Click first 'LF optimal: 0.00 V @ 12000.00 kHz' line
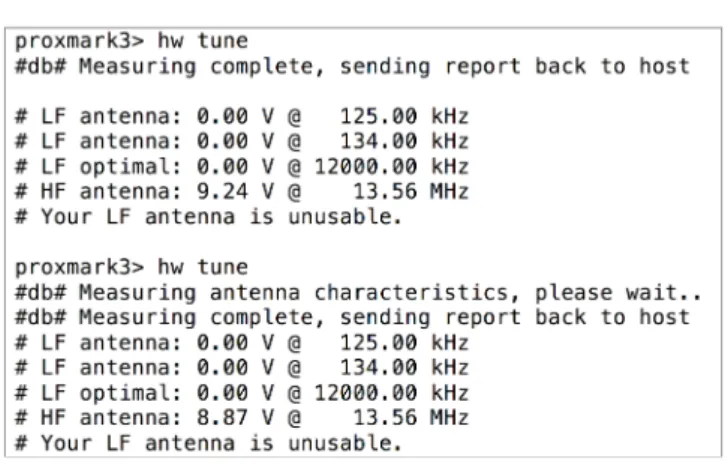The height and width of the screenshot is (471, 728). [242, 167]
